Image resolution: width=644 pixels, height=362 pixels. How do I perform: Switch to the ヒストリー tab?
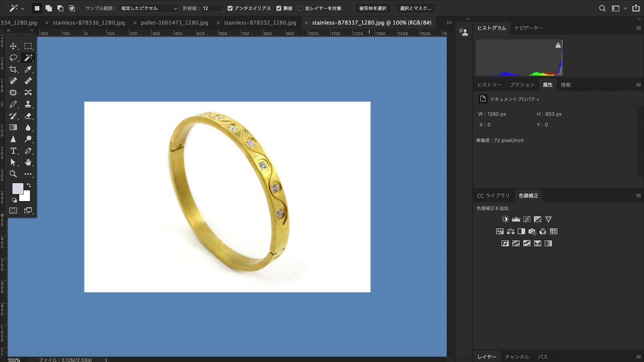(x=490, y=85)
